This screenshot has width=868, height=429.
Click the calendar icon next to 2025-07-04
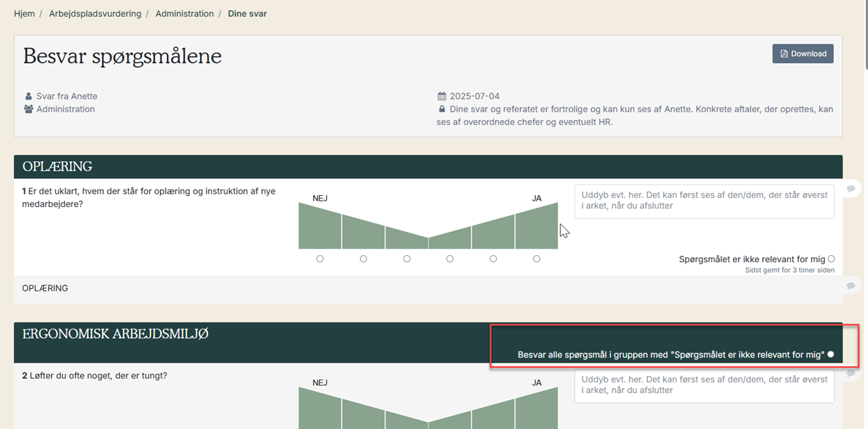pos(442,96)
